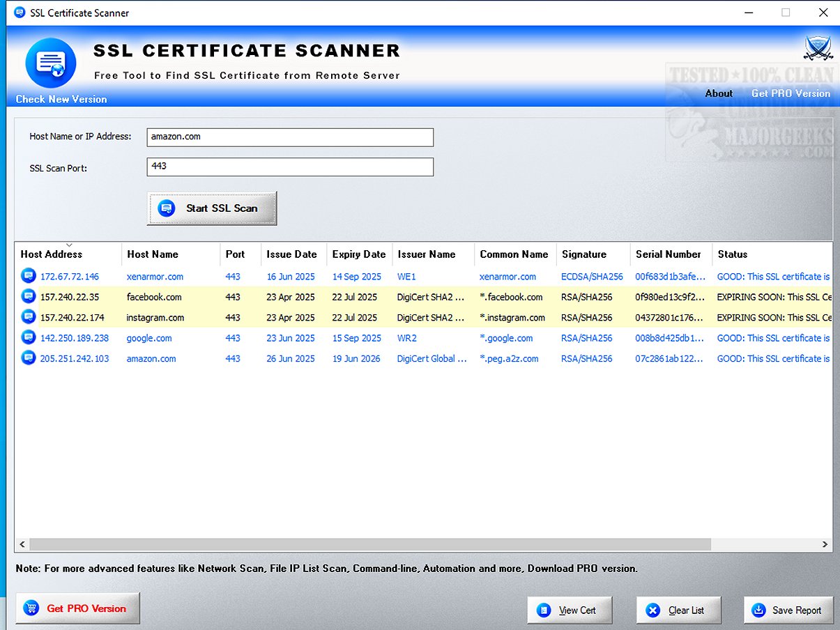This screenshot has width=840, height=630.
Task: Sort results by Issuer Name column
Action: point(426,254)
